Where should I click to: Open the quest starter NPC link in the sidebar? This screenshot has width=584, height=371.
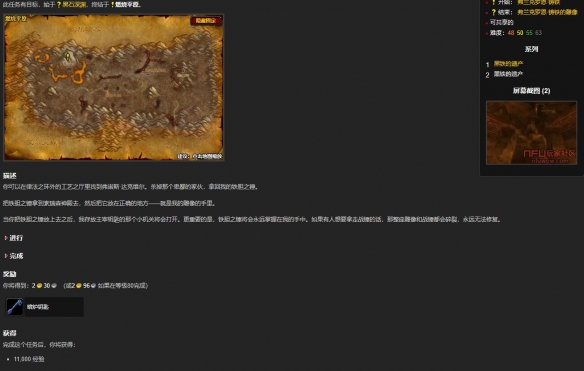538,3
